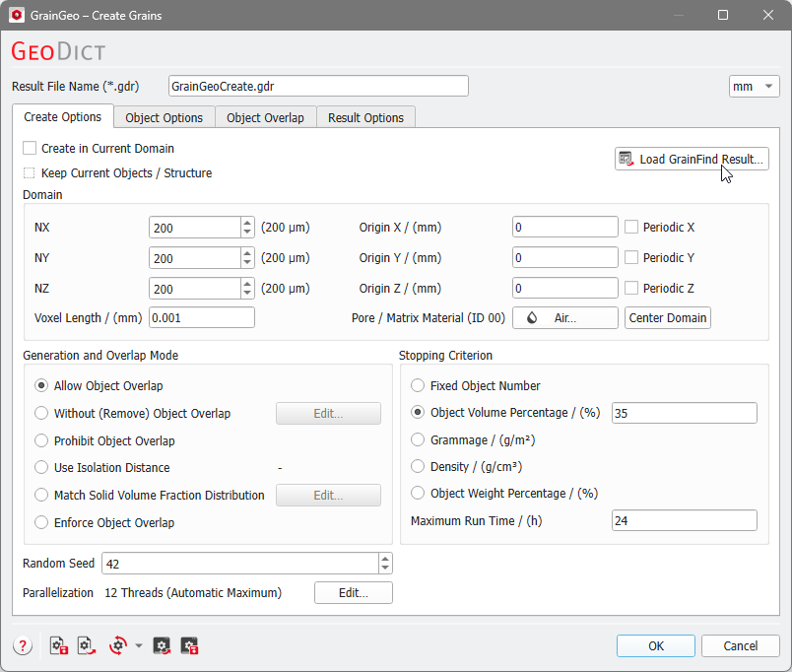Open Air material selection
Image resolution: width=792 pixels, height=672 pixels.
click(564, 318)
